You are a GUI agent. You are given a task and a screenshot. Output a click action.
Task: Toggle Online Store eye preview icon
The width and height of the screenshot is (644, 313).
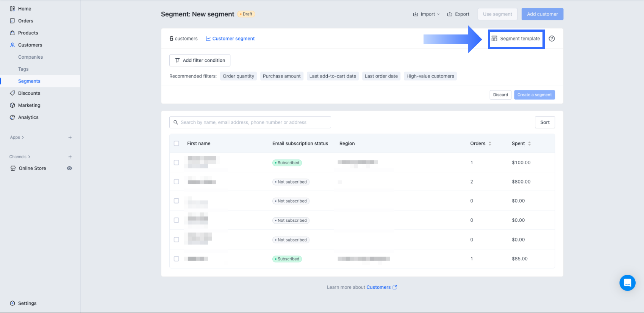point(69,168)
